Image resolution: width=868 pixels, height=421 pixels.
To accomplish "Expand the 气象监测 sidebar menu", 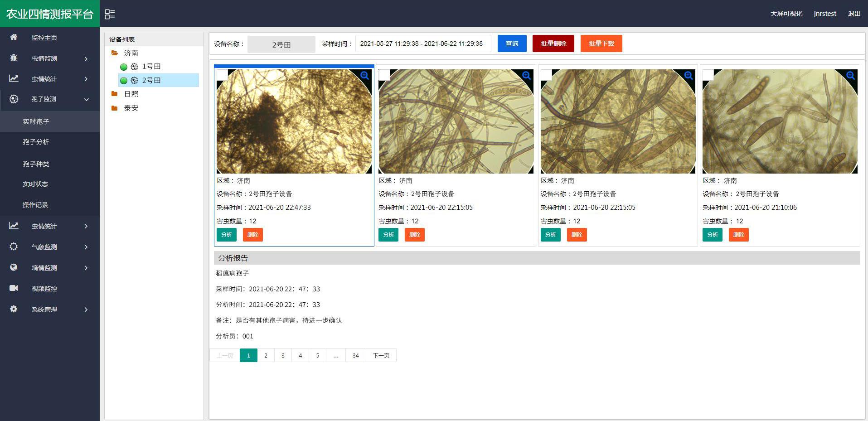I will [50, 247].
